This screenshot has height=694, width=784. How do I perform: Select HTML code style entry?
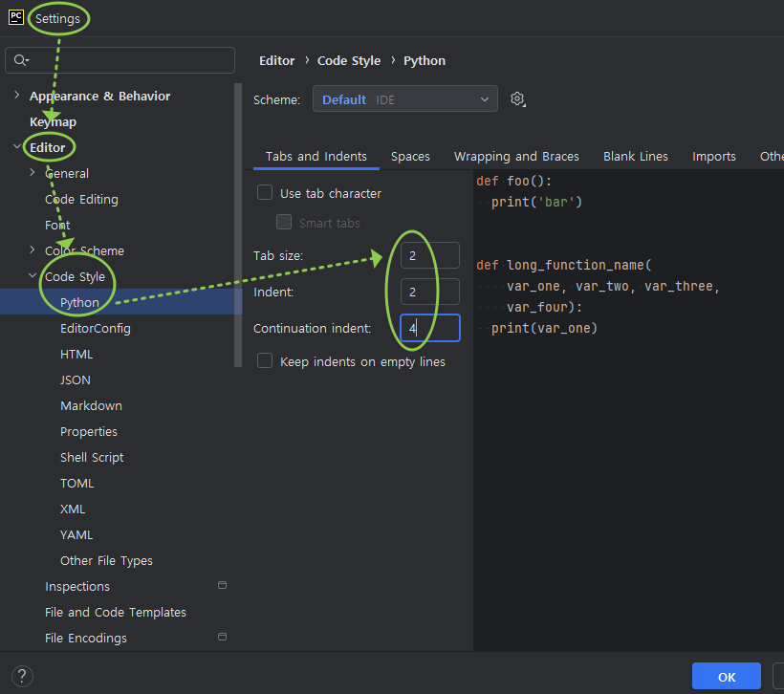pos(76,354)
